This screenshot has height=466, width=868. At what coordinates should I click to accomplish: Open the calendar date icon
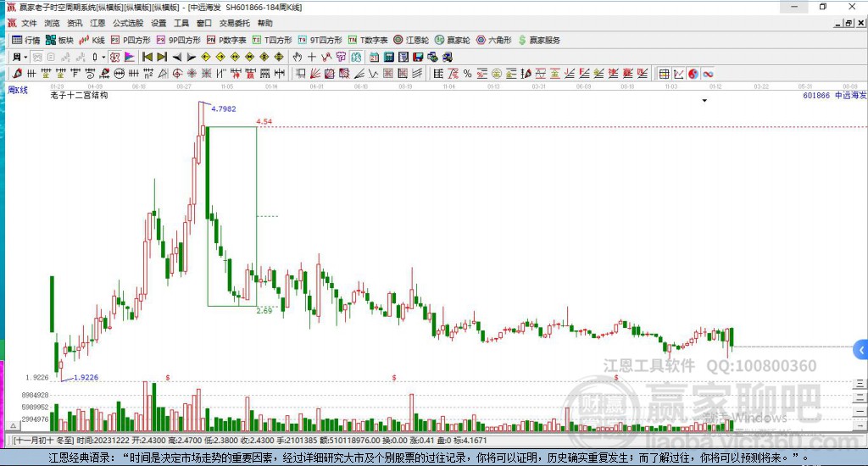374,57
